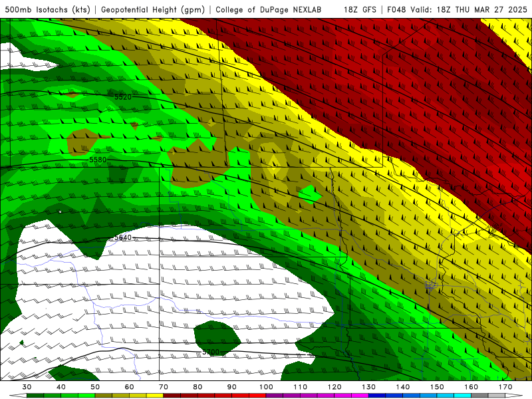532x399 pixels.
Task: Click the 80 value on the color scale
Action: point(198,387)
